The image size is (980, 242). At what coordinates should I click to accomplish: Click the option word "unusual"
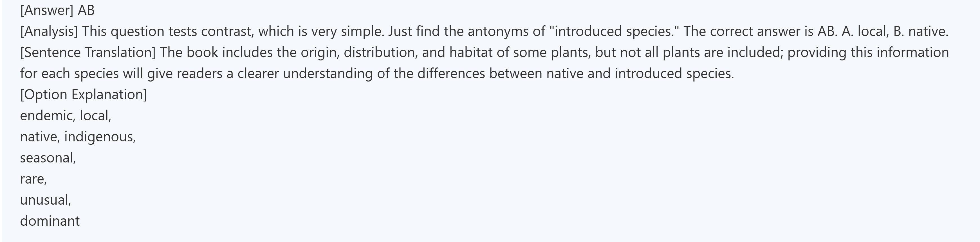coord(44,200)
